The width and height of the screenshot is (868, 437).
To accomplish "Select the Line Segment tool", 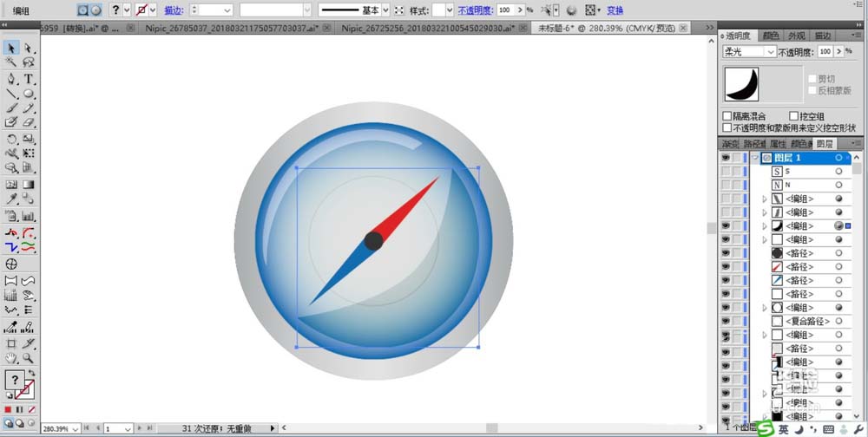I will point(11,94).
